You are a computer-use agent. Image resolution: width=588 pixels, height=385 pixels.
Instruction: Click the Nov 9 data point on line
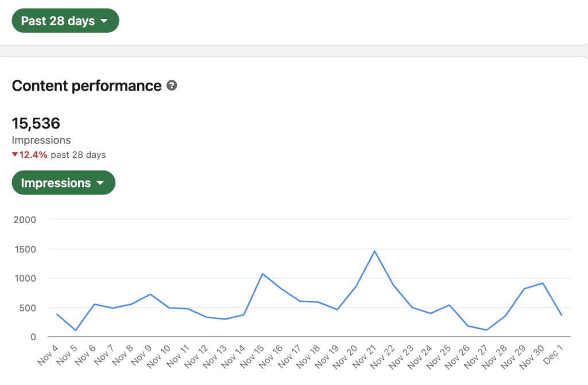point(150,294)
